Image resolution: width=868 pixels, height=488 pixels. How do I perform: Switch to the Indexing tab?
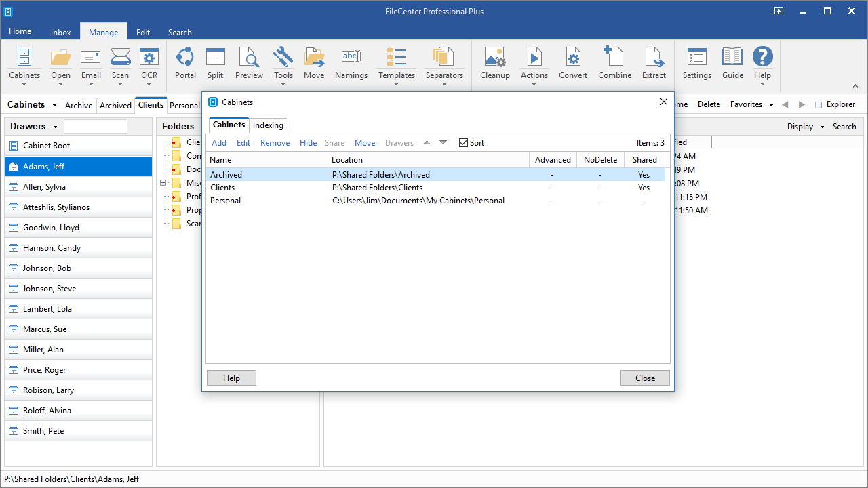tap(268, 125)
